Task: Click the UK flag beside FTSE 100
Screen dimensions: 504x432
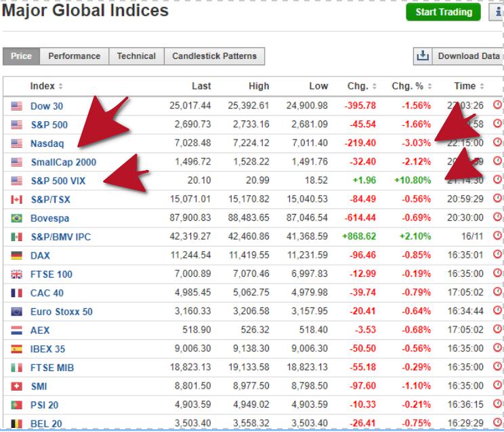Action: pos(17,274)
